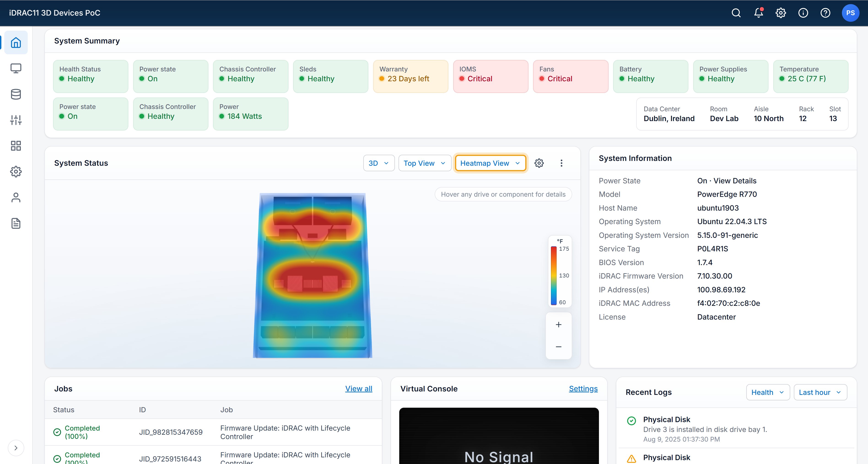This screenshot has width=868, height=464.
Task: Click the warning triangle icon on second Physical Disk log
Action: coord(631,459)
